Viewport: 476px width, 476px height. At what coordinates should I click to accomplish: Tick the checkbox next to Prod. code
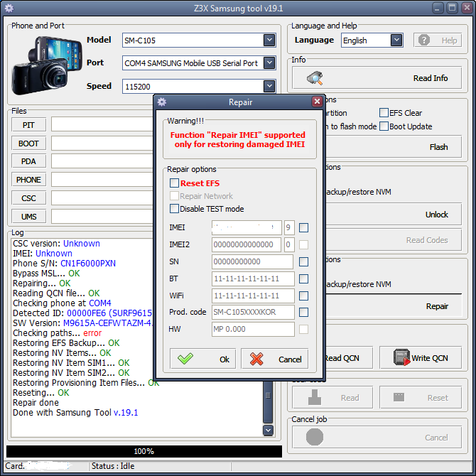click(x=303, y=312)
